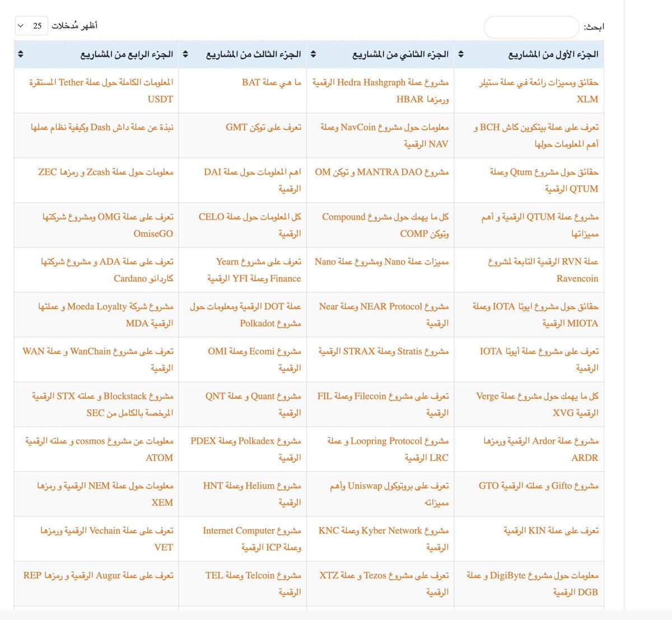Open the BAT coin article link

pyautogui.click(x=272, y=82)
